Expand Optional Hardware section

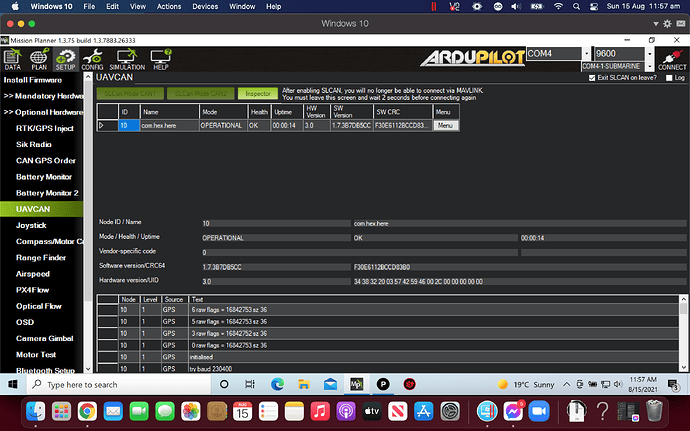click(x=43, y=112)
